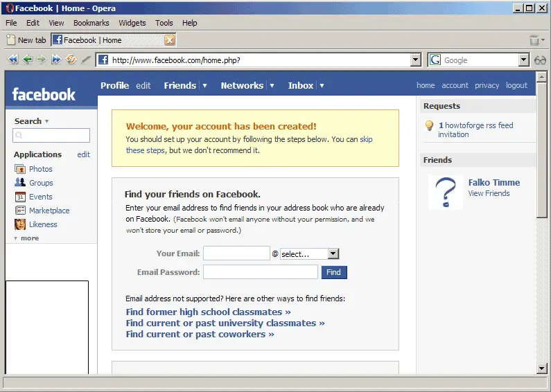Focus Your Email input field
Viewport: 551px width, 392px height.
pos(236,253)
